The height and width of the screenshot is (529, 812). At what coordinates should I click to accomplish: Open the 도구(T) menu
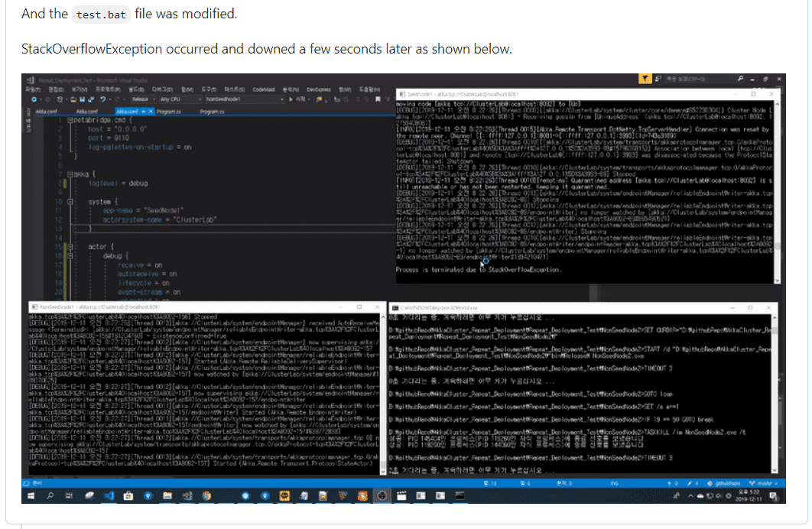(x=209, y=89)
